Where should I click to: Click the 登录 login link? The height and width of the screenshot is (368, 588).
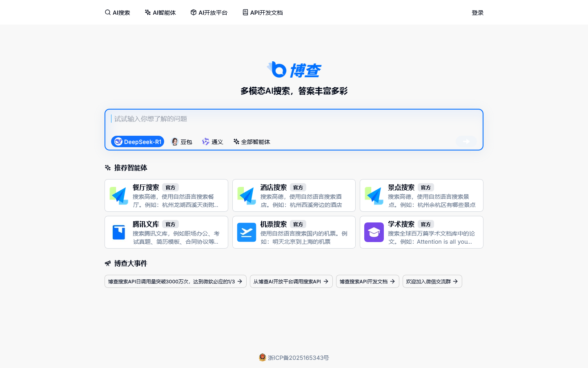coord(477,13)
